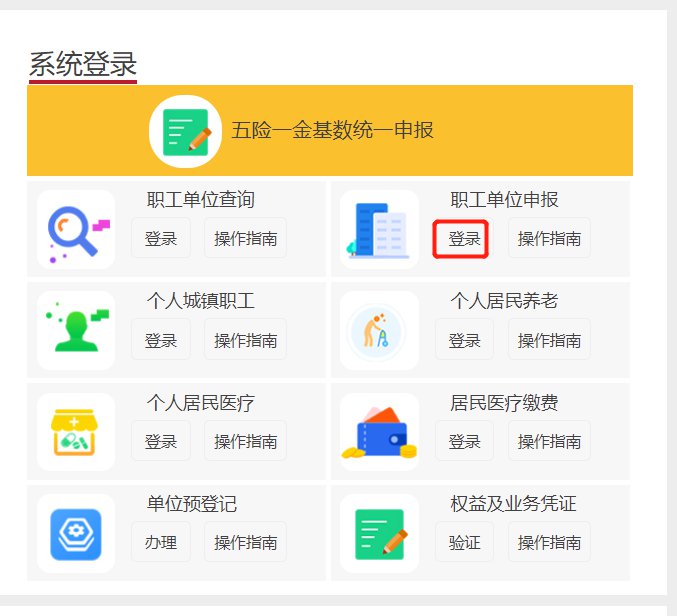
Task: Click the 个人居民医疗 title text
Action: pyautogui.click(x=200, y=403)
